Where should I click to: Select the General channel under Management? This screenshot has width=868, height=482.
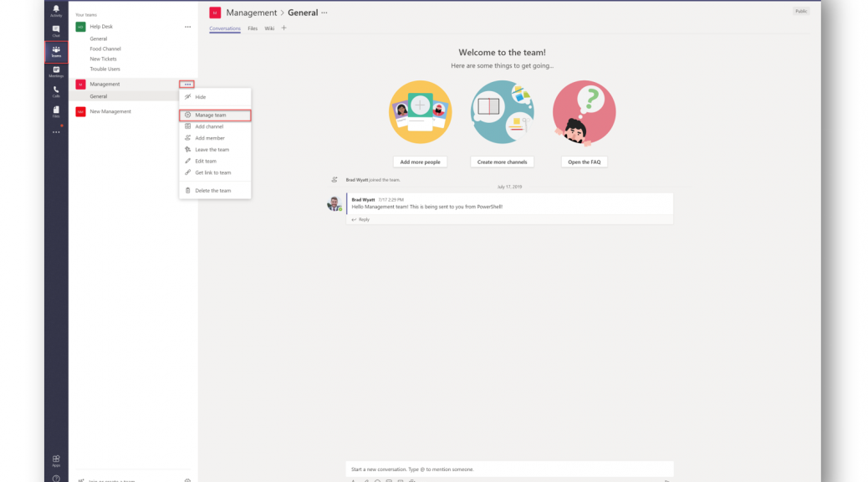pos(99,96)
